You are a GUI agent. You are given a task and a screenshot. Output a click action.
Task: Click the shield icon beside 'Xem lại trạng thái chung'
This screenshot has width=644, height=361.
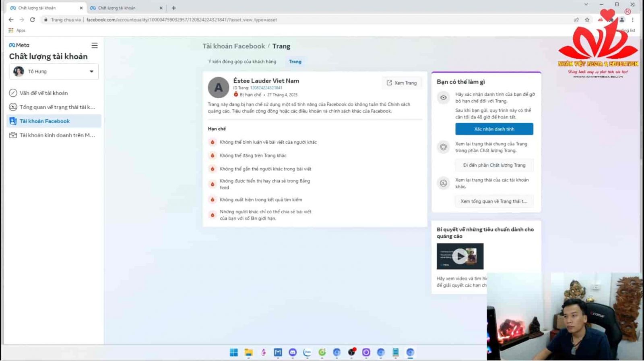443,147
